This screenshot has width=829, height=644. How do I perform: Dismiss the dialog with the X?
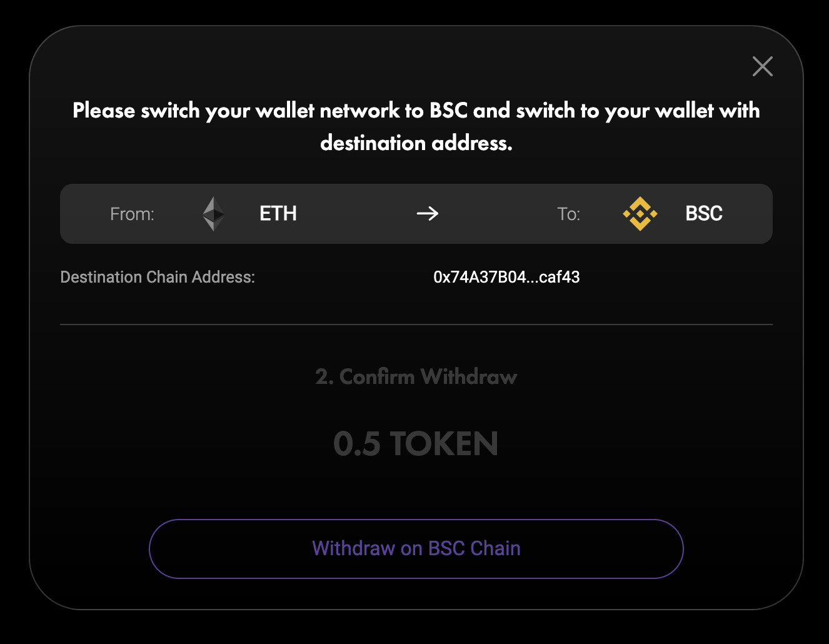(762, 66)
